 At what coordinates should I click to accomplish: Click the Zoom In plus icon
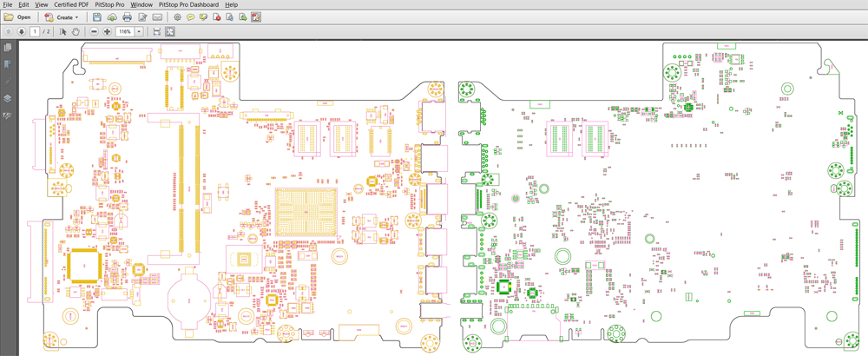point(107,31)
